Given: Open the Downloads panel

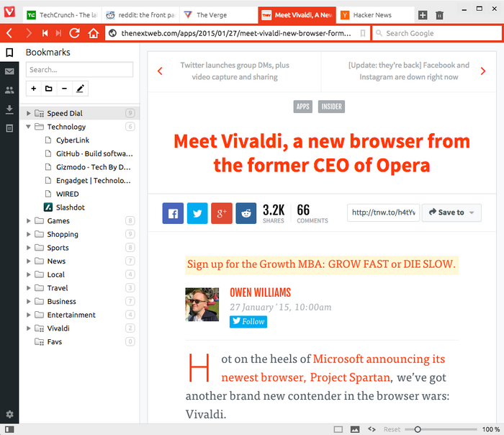Looking at the screenshot, I should (x=9, y=109).
